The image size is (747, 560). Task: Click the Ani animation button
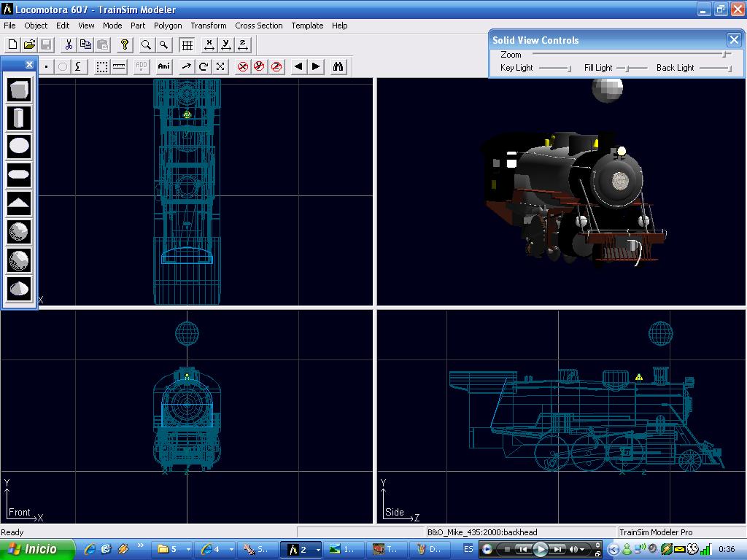tap(164, 66)
